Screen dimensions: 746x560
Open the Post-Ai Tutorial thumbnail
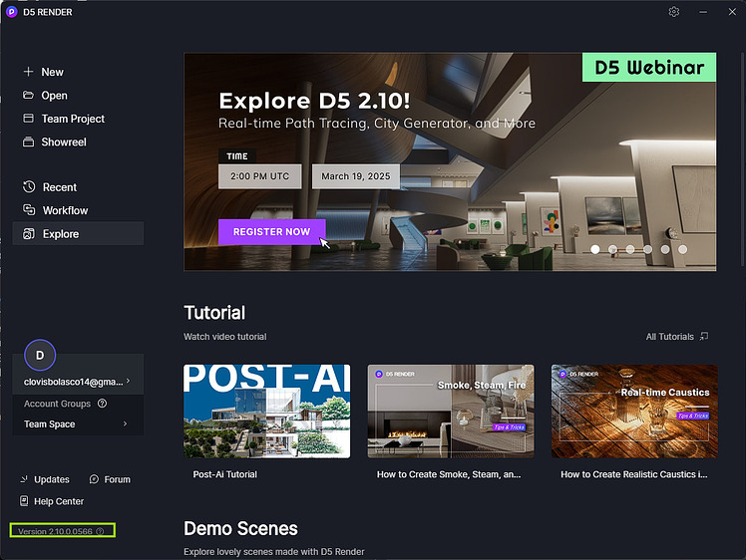(267, 412)
